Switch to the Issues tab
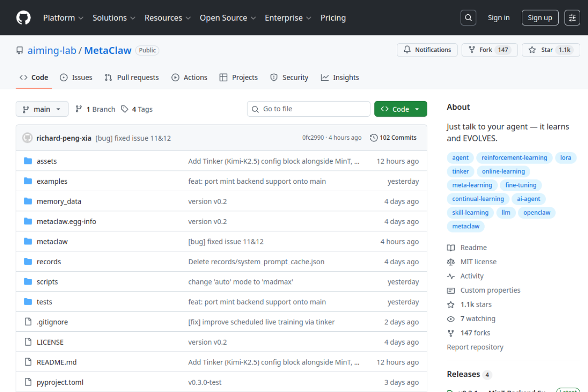The width and height of the screenshot is (588, 392). (76, 78)
